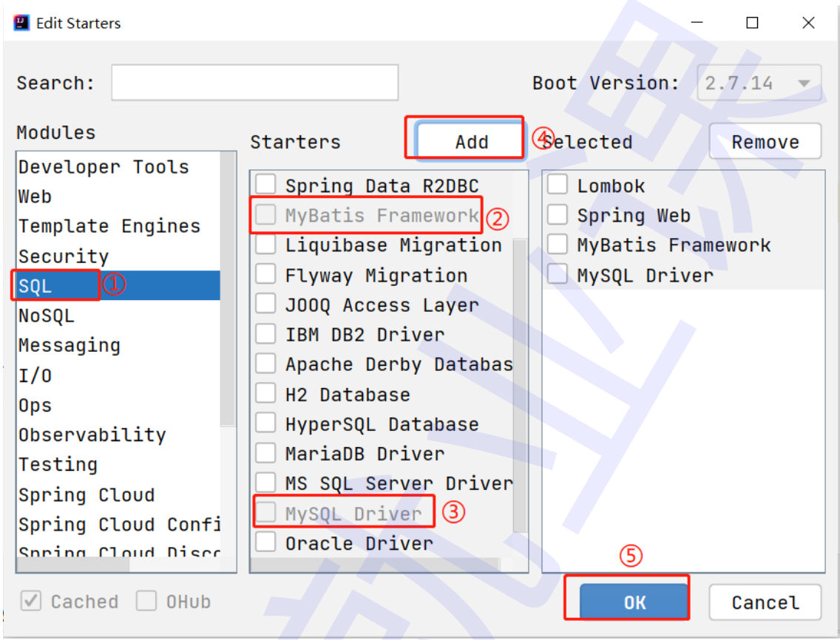This screenshot has width=840, height=640.
Task: Check the HyperSQL Database starter
Action: coord(265,423)
